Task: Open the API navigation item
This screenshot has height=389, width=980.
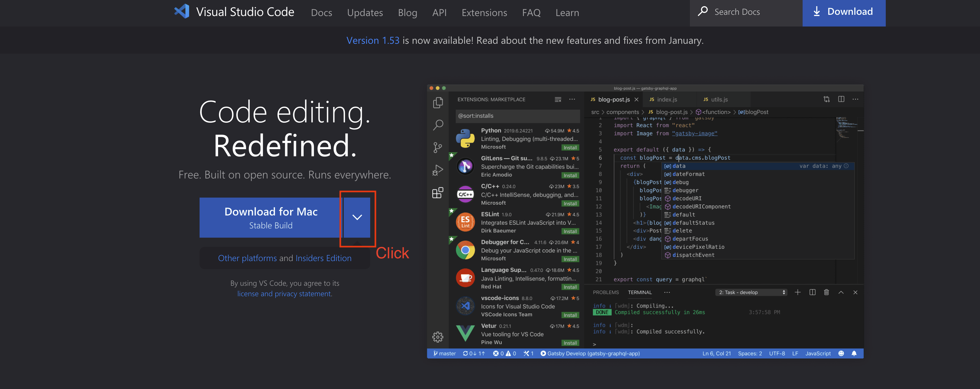Action: (439, 13)
